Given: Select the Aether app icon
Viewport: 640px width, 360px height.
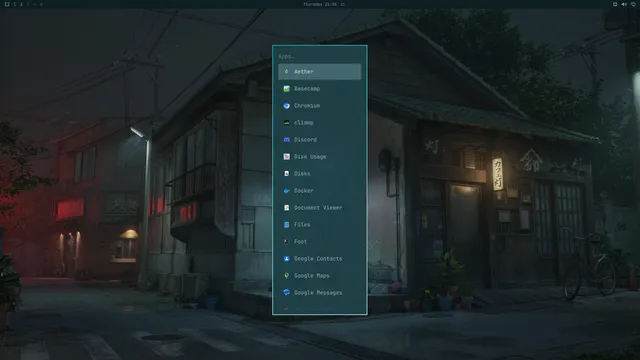Looking at the screenshot, I should (x=287, y=72).
